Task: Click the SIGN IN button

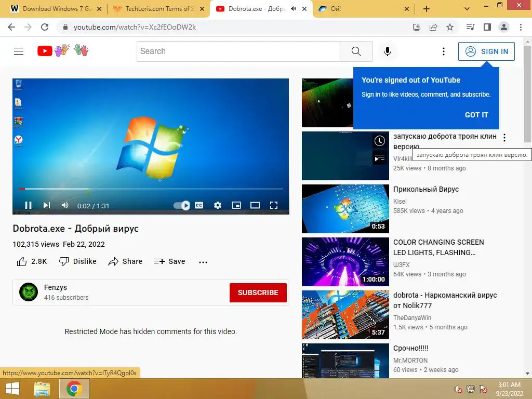Action: 486,51
